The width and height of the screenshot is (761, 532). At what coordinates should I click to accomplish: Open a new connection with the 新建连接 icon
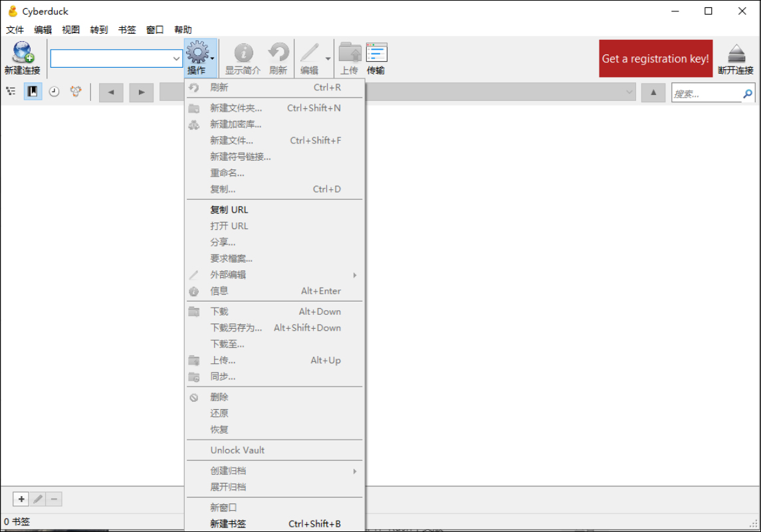pos(22,56)
